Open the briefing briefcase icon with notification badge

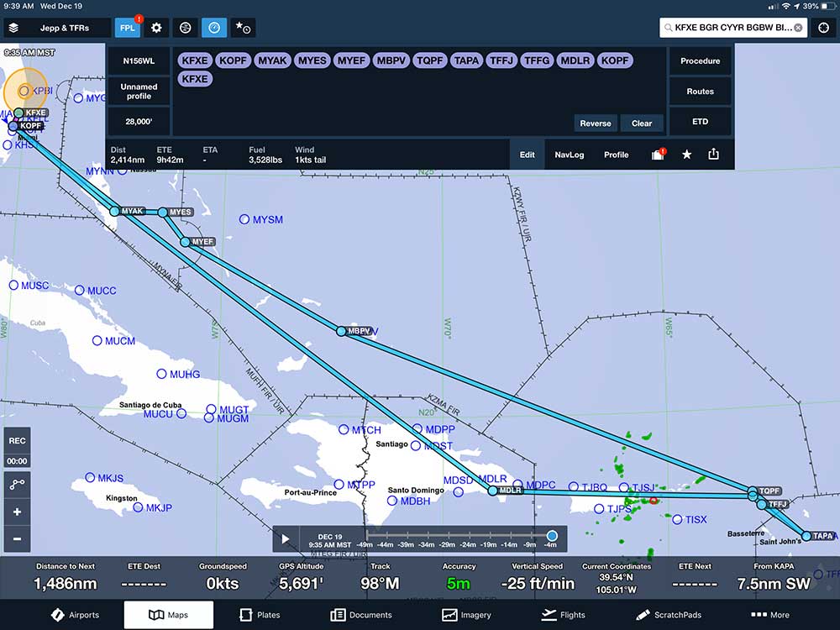point(658,155)
